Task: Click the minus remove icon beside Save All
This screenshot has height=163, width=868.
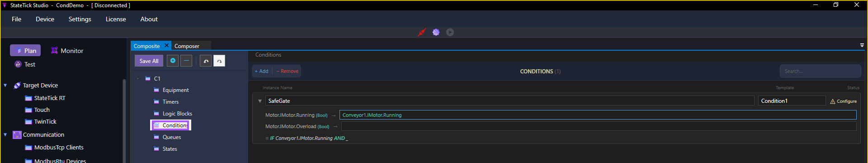Action: click(x=186, y=61)
